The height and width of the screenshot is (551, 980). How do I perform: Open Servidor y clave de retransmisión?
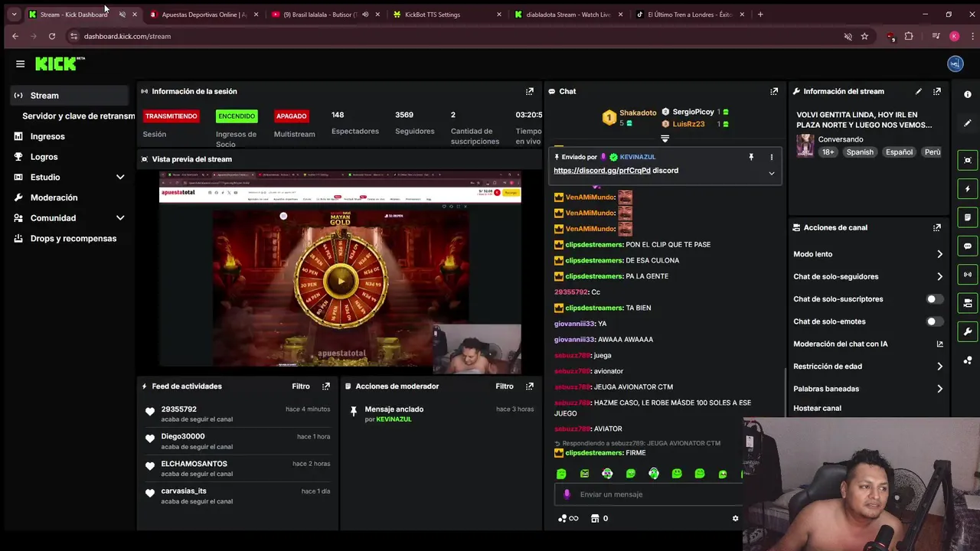coord(78,116)
